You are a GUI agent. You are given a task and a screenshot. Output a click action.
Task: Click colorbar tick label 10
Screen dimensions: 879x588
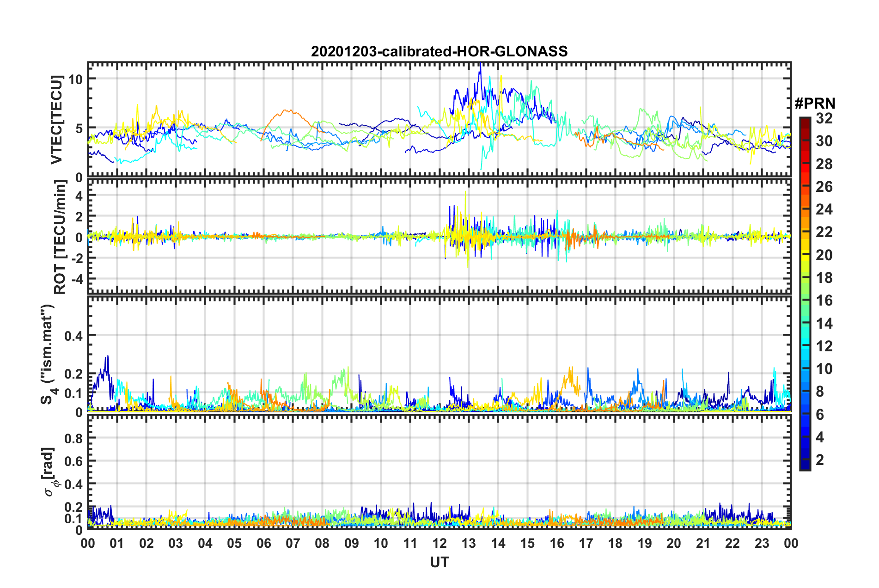tap(824, 369)
